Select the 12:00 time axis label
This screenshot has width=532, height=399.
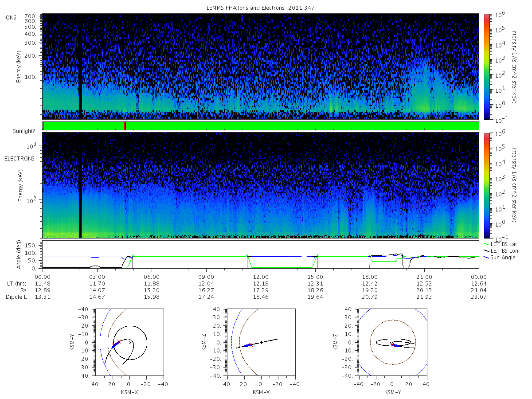click(261, 276)
